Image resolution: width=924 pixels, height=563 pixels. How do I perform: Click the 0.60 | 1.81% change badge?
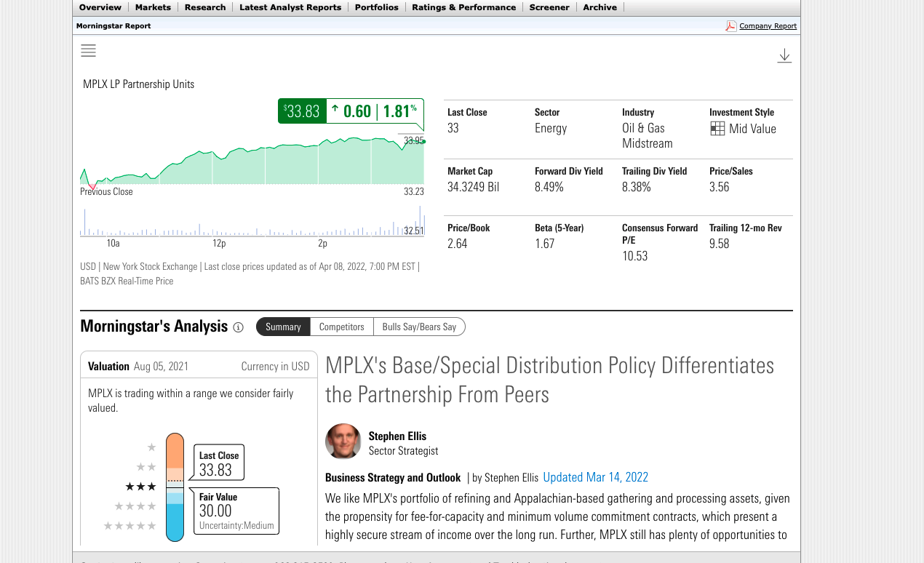pos(374,111)
